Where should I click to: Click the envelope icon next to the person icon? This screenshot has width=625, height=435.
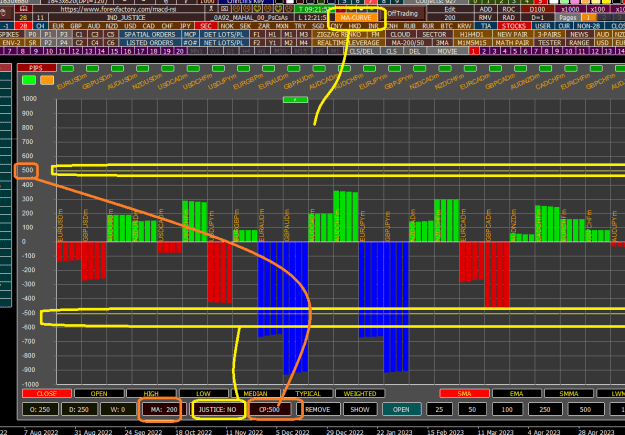pyautogui.click(x=224, y=9)
